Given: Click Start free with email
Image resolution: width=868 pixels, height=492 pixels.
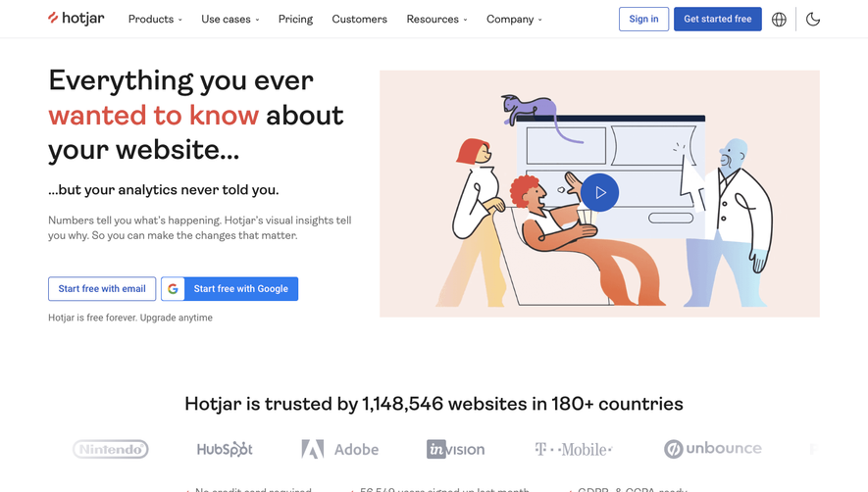Looking at the screenshot, I should click(102, 289).
